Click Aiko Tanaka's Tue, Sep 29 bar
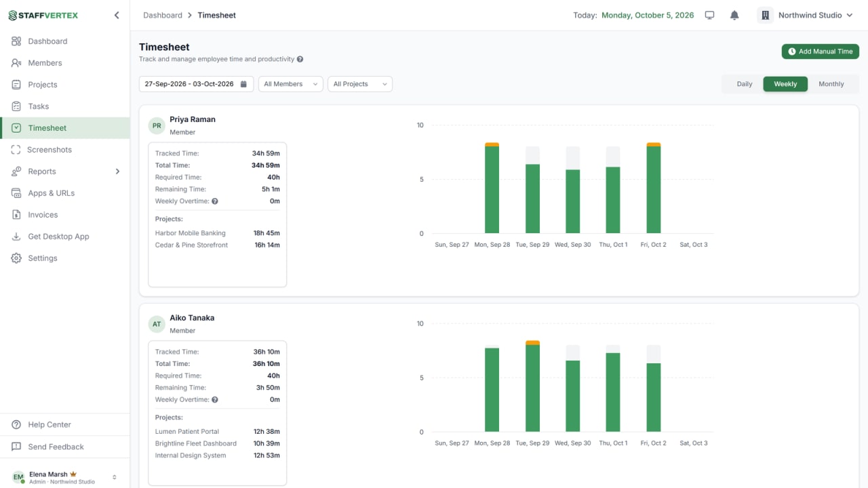This screenshot has height=488, width=868. 533,386
